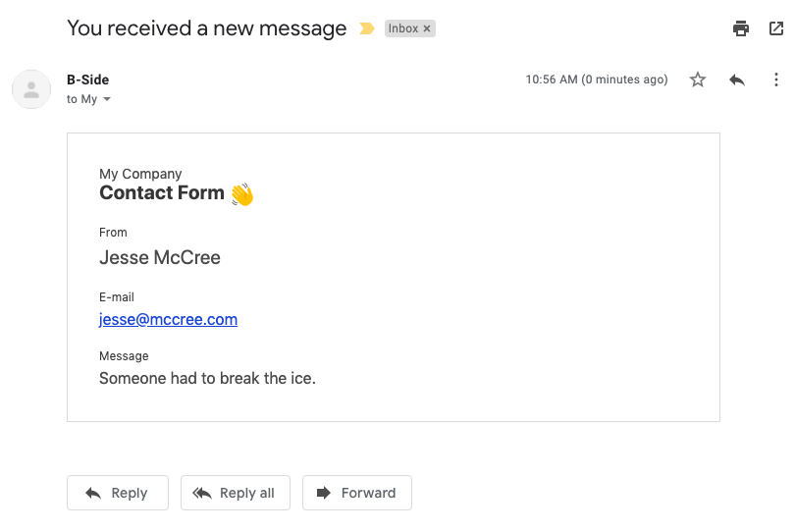Open email in new window
This screenshot has height=532, width=795.
[775, 28]
